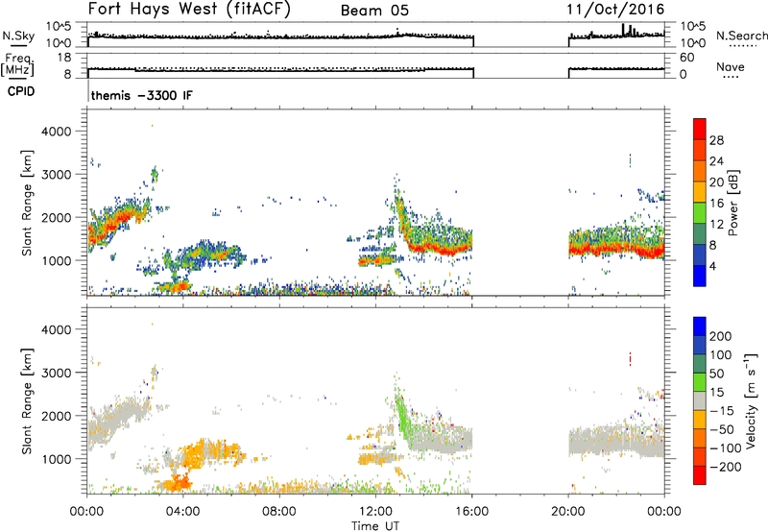
Task: Click the solid line sample under N.Sky
Action: (x=17, y=46)
